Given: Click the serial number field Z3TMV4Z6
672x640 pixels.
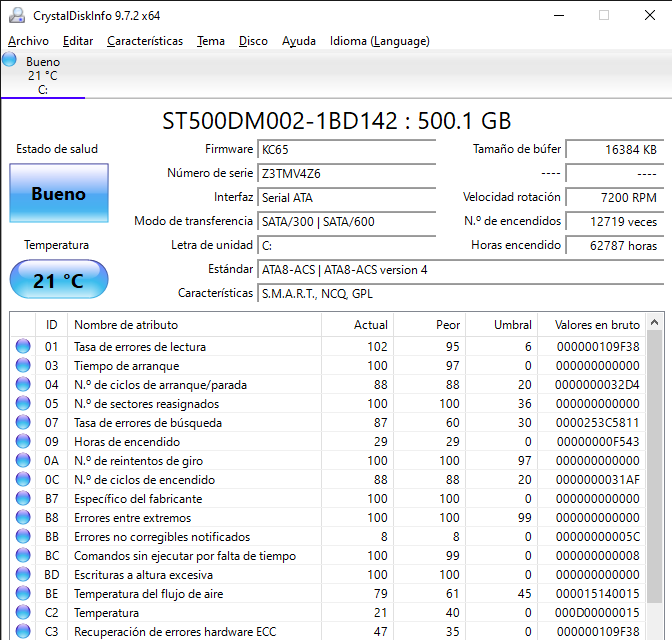Looking at the screenshot, I should point(346,173).
